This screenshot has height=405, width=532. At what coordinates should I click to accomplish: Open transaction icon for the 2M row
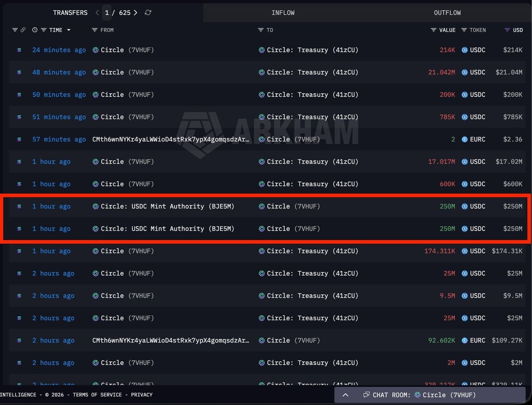coord(19,362)
